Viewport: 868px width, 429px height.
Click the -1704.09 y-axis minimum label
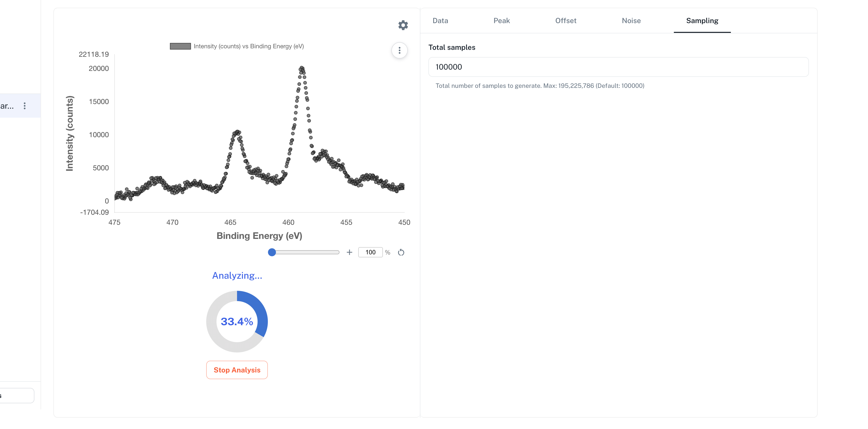pos(94,212)
